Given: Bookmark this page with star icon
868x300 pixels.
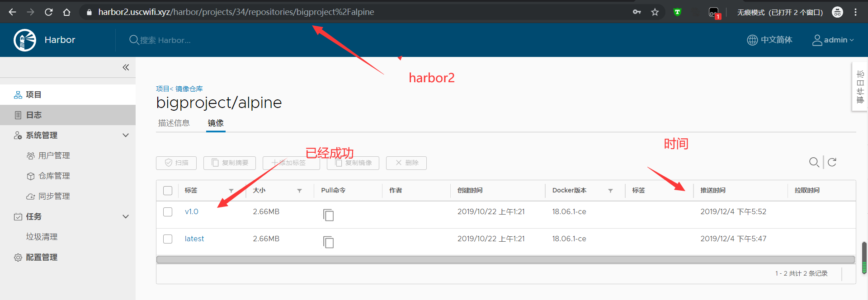Looking at the screenshot, I should (655, 12).
